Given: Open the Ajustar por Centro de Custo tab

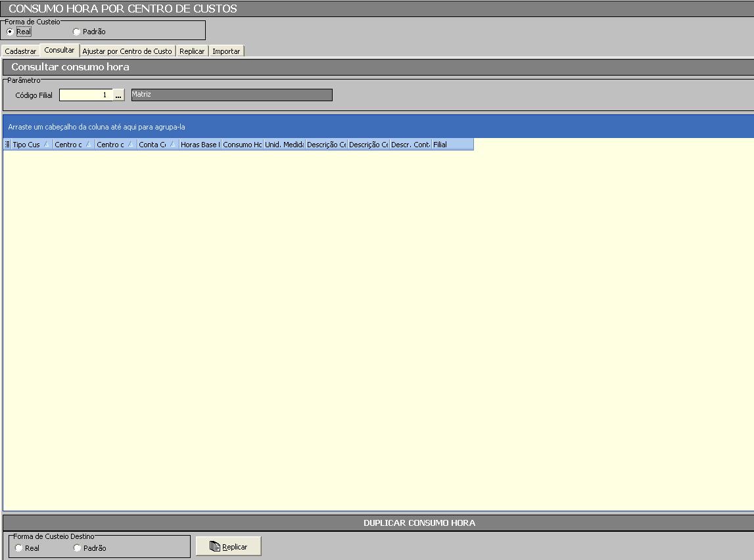Looking at the screenshot, I should tap(127, 51).
